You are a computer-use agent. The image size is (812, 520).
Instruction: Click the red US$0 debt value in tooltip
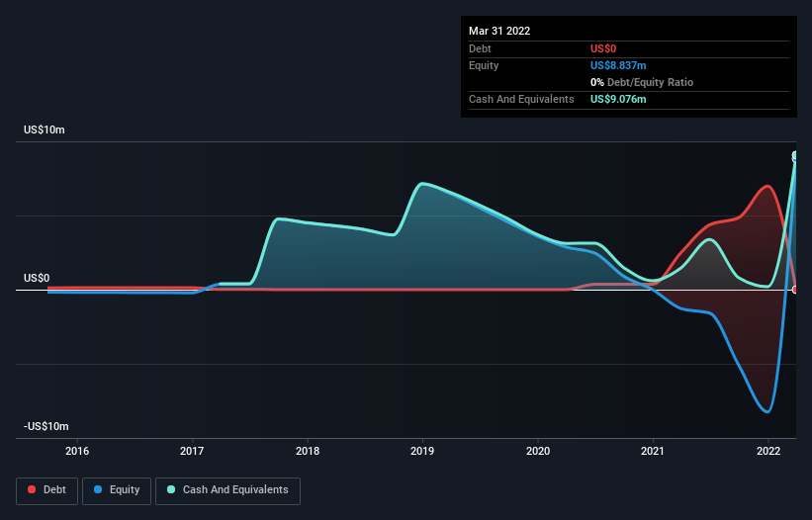pos(603,48)
